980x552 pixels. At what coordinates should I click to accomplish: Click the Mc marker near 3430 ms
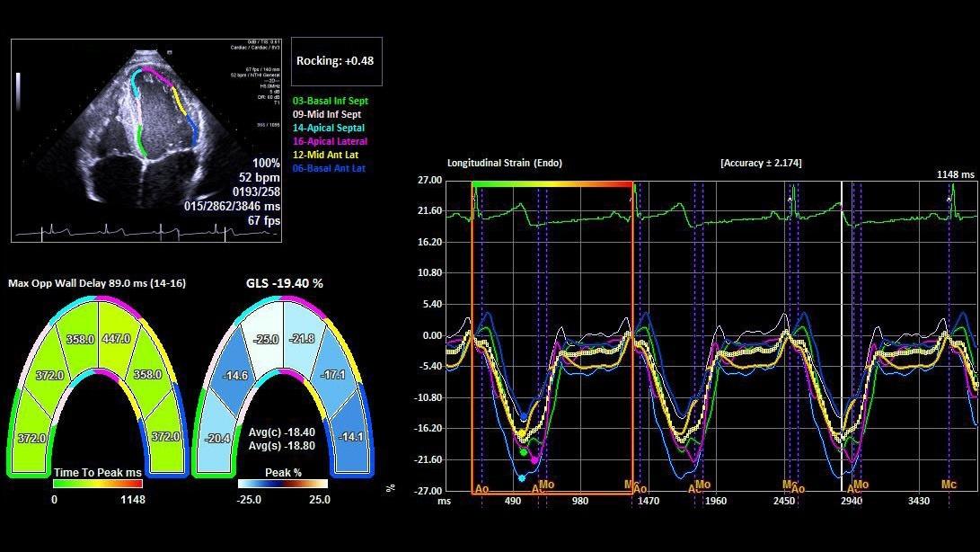coord(949,485)
